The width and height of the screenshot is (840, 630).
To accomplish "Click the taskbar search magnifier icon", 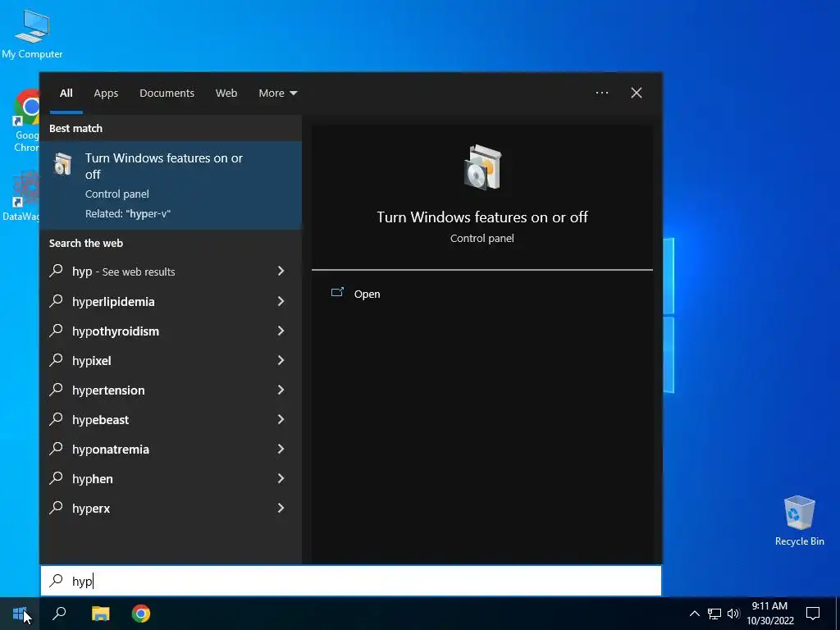I will (59, 614).
